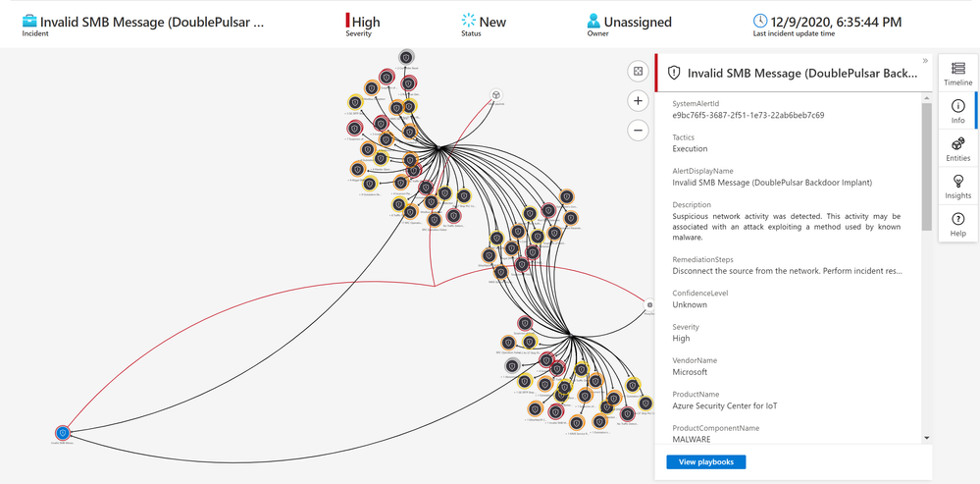Zoom out of the investigation graph
This screenshot has height=484, width=980.
pos(638,130)
